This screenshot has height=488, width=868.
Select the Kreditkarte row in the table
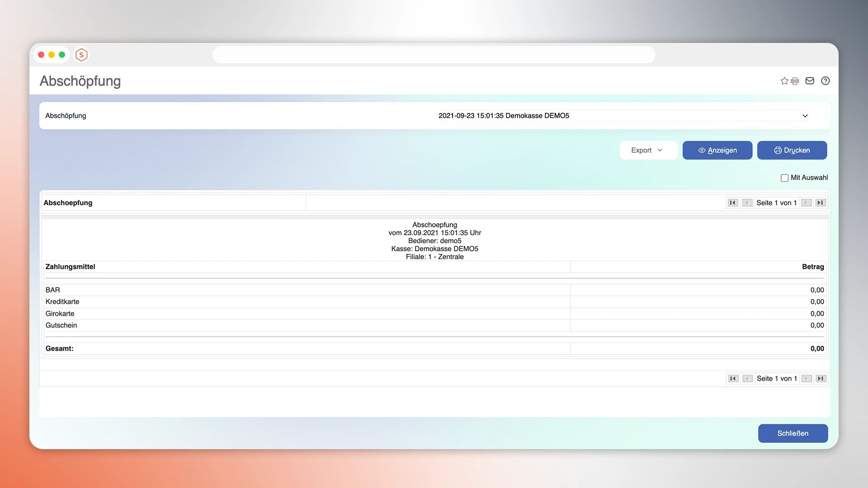click(x=62, y=301)
